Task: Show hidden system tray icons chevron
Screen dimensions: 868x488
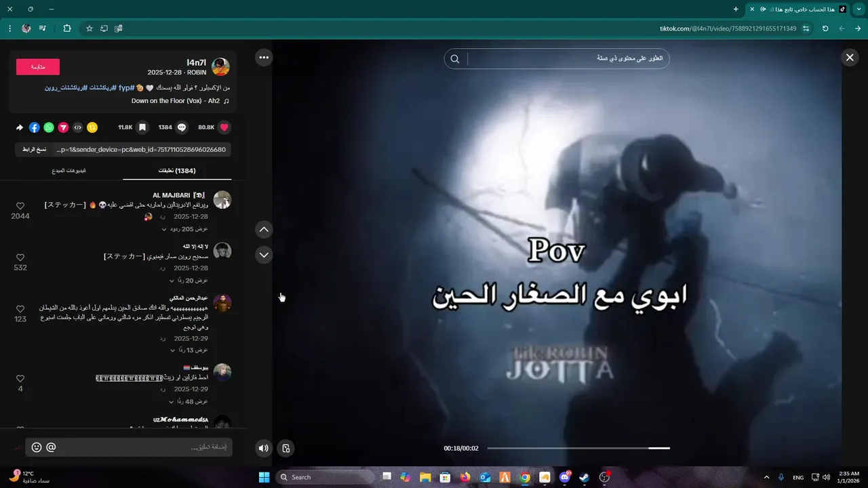Action: tap(766, 477)
